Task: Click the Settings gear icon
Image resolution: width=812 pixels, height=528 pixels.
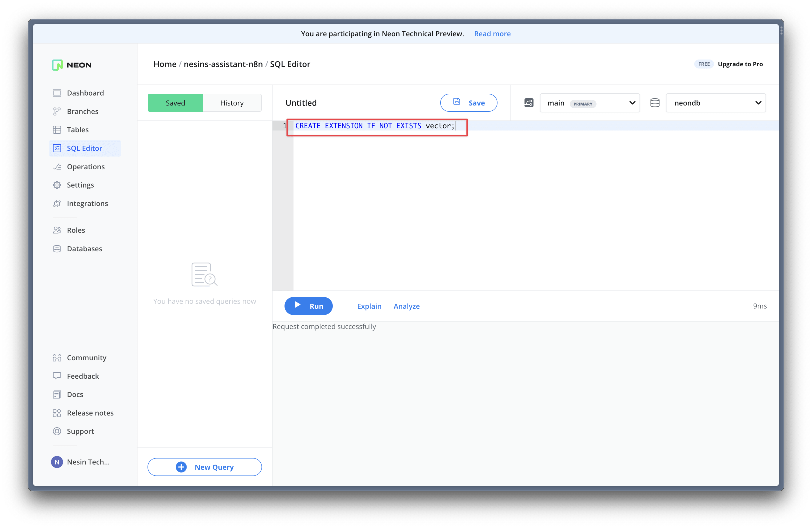Action: [x=57, y=185]
